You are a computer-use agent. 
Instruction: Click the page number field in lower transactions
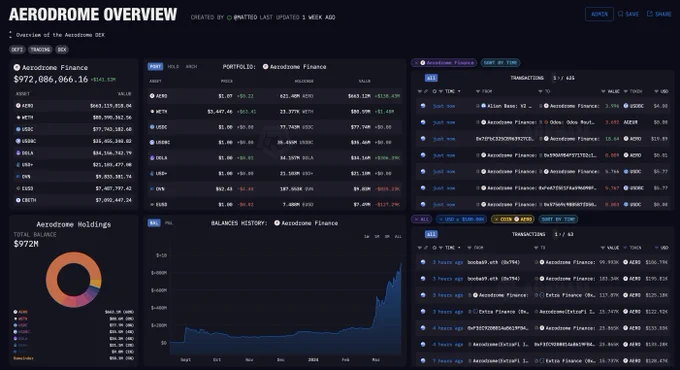coord(556,234)
